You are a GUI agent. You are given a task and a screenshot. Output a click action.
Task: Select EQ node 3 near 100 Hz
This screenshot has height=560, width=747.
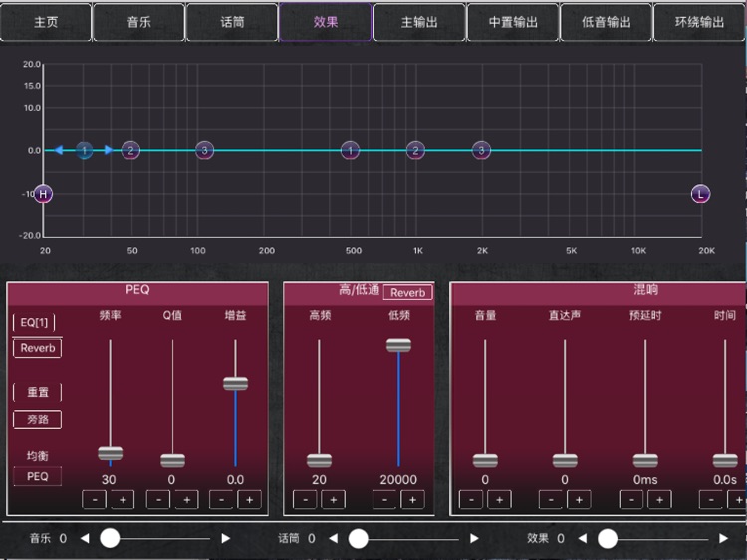point(205,151)
